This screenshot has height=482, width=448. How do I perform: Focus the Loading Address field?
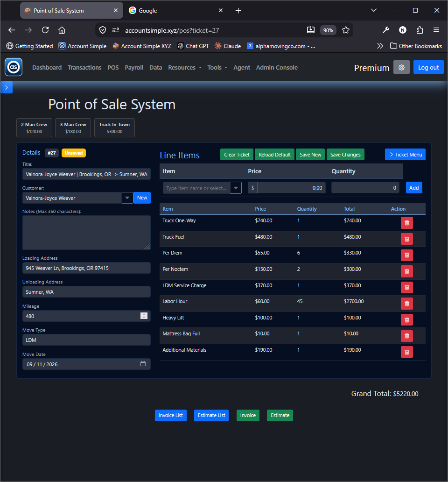(86, 268)
